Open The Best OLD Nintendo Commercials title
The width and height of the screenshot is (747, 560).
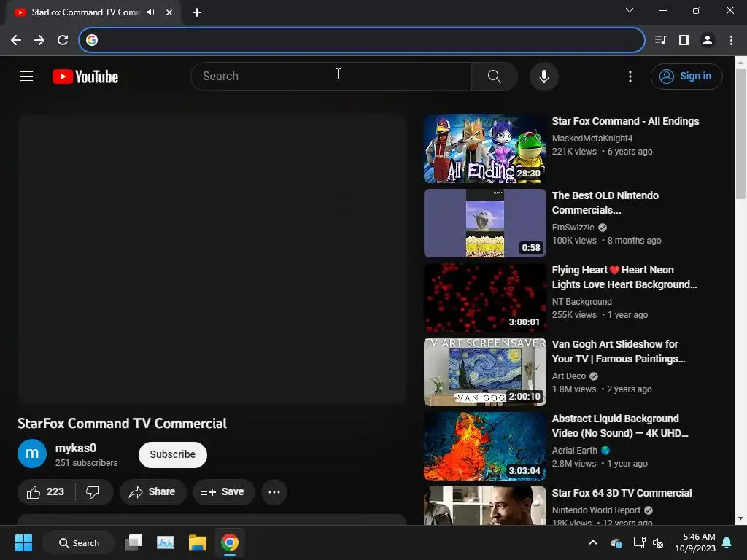point(605,203)
